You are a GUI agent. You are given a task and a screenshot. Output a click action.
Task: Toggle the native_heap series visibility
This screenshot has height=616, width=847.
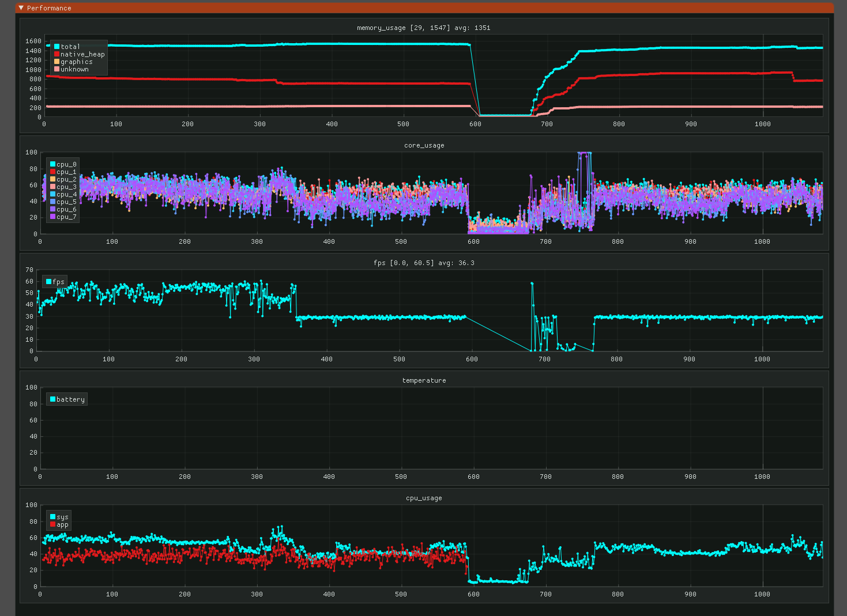(56, 54)
